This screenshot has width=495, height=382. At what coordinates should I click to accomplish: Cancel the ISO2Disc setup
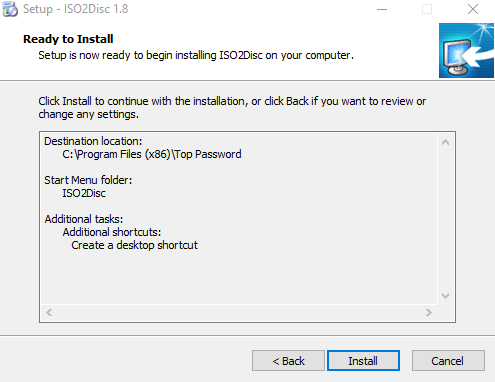[x=448, y=360]
